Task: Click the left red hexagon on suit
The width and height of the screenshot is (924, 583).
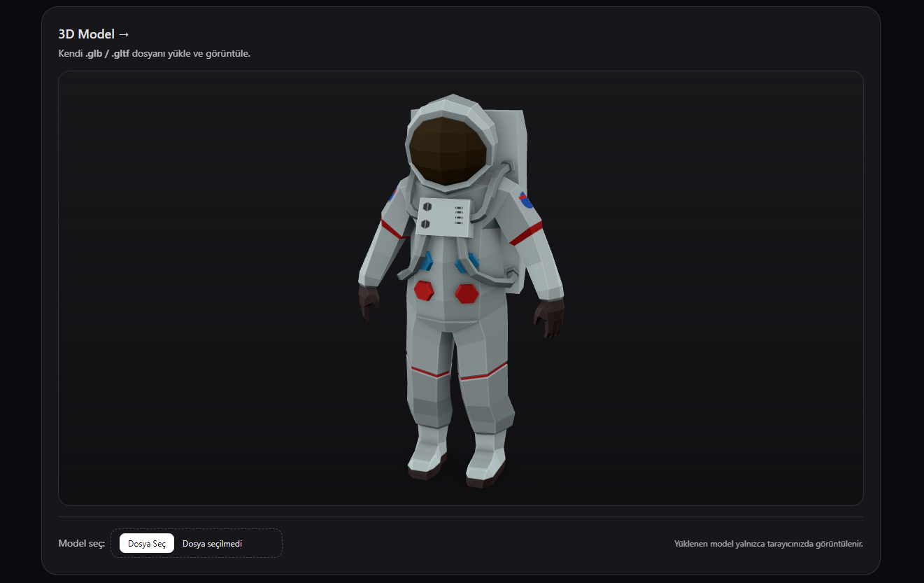Action: pyautogui.click(x=424, y=290)
